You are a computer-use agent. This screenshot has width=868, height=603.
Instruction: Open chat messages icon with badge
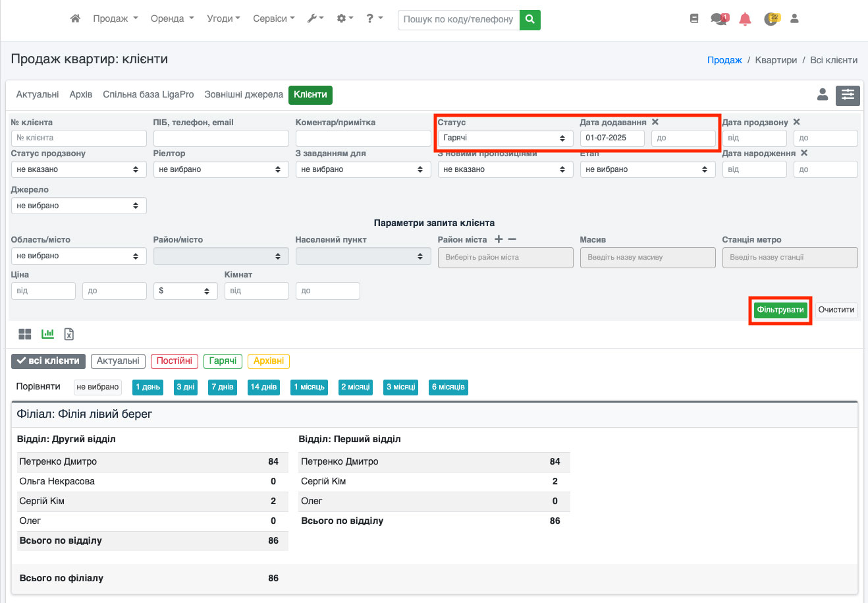click(719, 19)
